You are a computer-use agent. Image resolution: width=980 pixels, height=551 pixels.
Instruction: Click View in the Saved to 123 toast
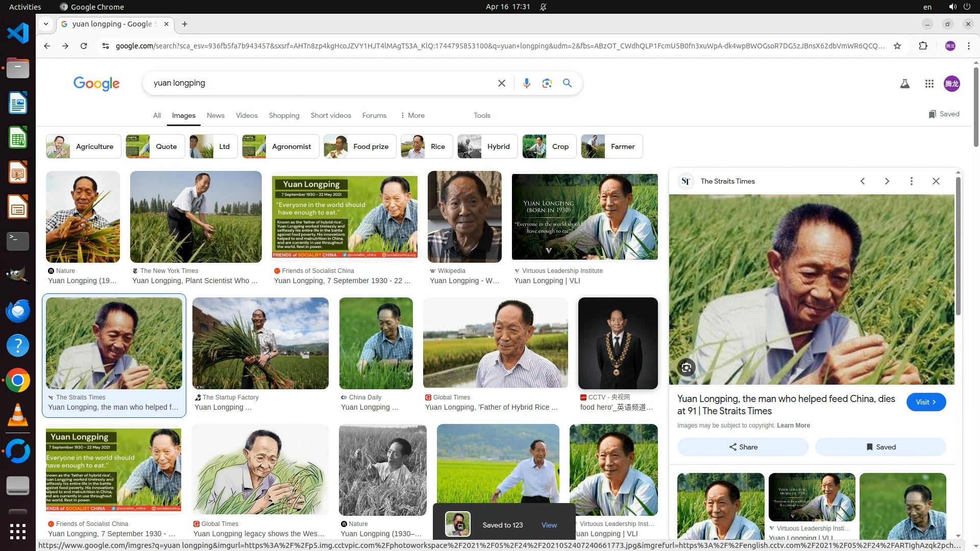coord(549,525)
